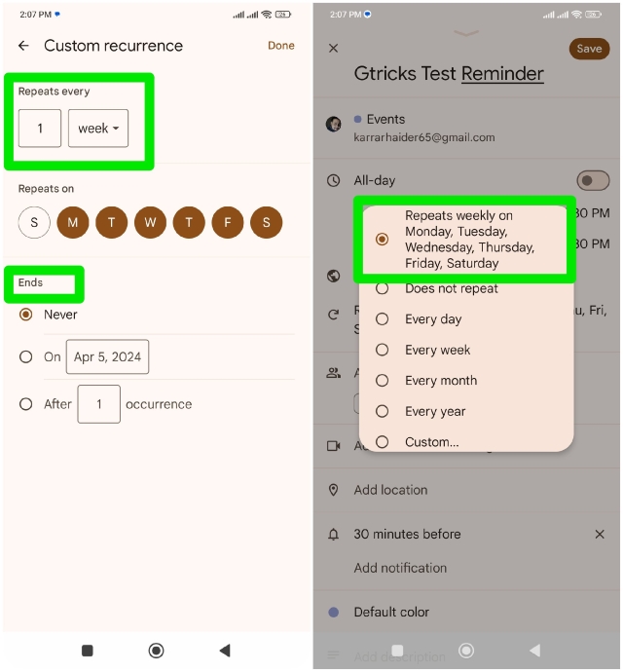Toggle Sunday in Repeats on
Screen dimensions: 623x672
tap(34, 223)
